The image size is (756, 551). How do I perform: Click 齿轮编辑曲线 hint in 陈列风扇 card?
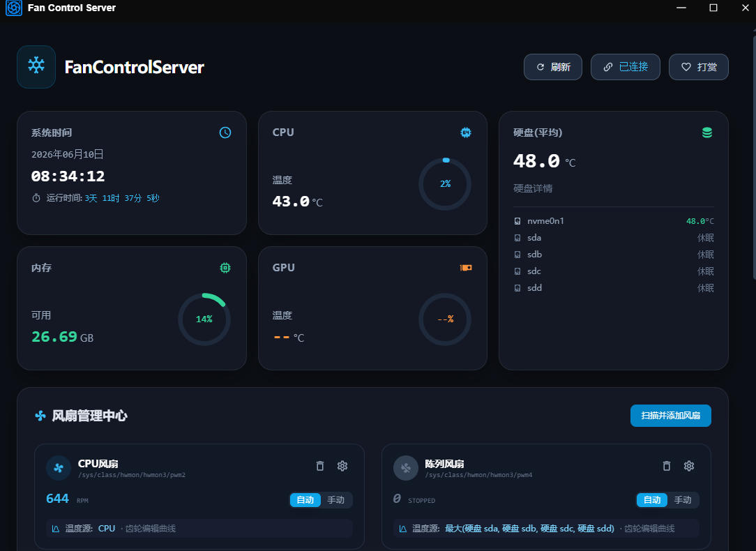pyautogui.click(x=649, y=529)
